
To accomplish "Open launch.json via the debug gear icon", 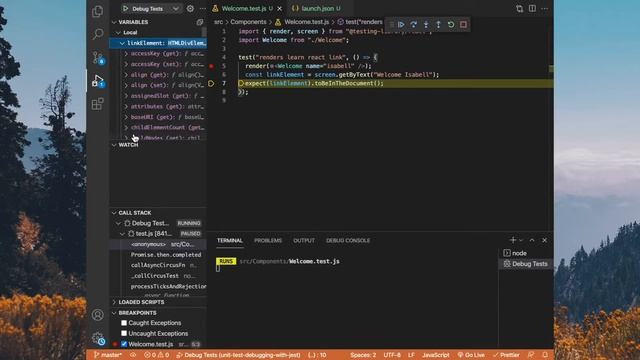I will (x=190, y=9).
